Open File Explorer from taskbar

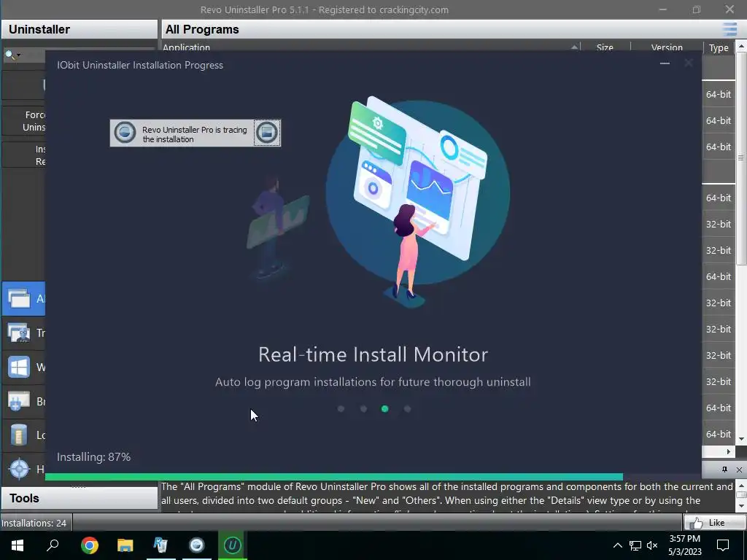click(x=125, y=545)
